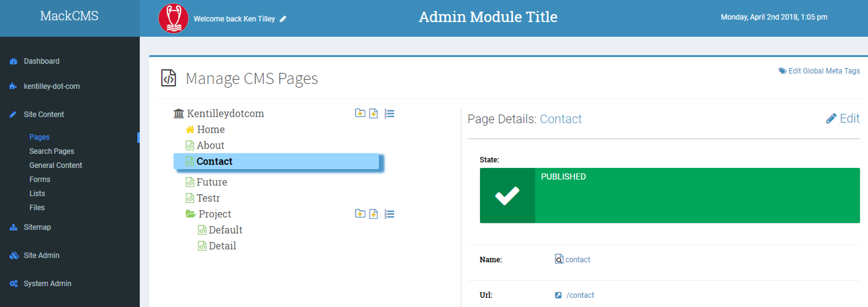Click the System Admin gears icon
Viewport: 868px width, 307px height.
click(14, 284)
